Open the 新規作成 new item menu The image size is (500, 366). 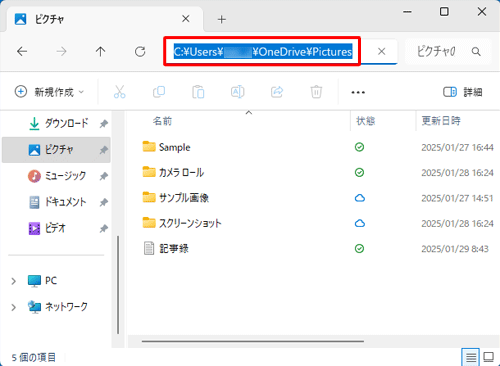coord(49,92)
